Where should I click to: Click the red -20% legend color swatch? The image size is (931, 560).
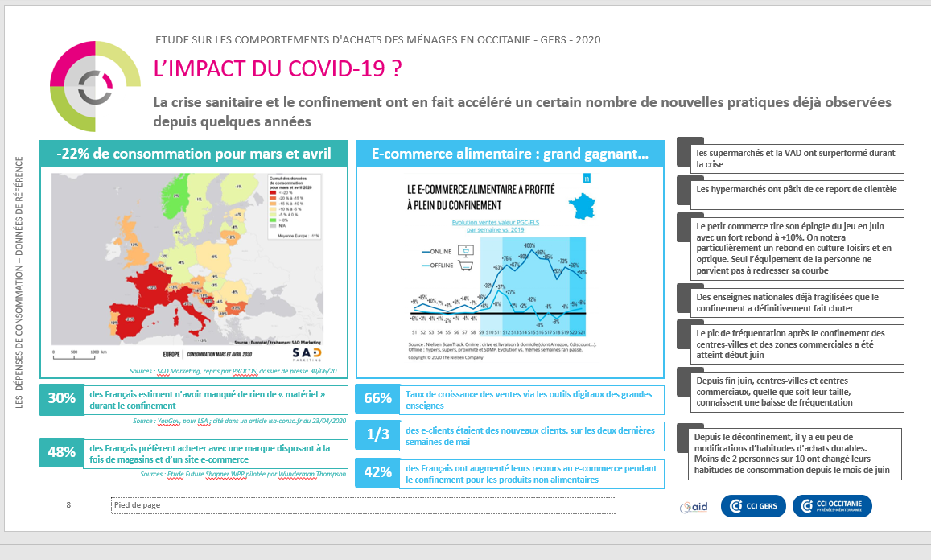[x=273, y=192]
